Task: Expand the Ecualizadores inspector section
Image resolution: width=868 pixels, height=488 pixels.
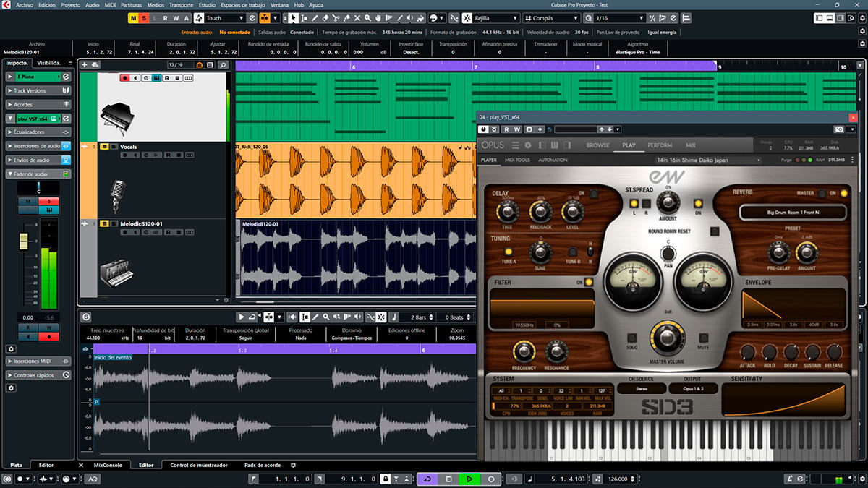Action: point(38,132)
